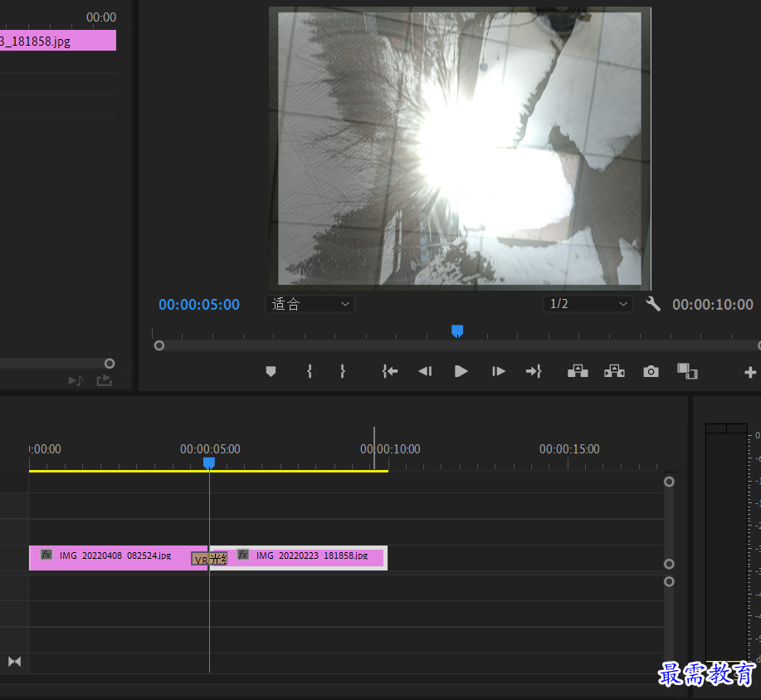Click the Lift button
Image resolution: width=761 pixels, height=700 pixels.
click(578, 371)
